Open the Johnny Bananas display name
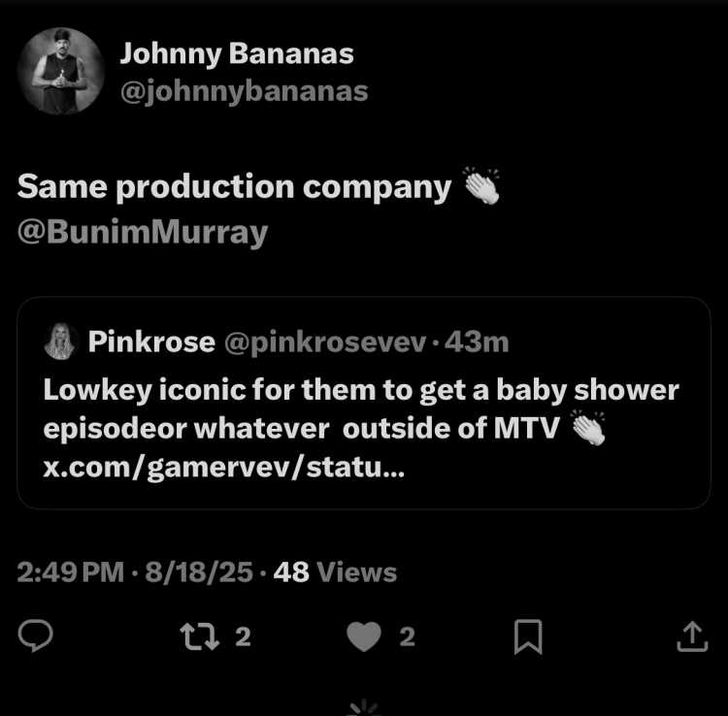The image size is (728, 716). 237,53
